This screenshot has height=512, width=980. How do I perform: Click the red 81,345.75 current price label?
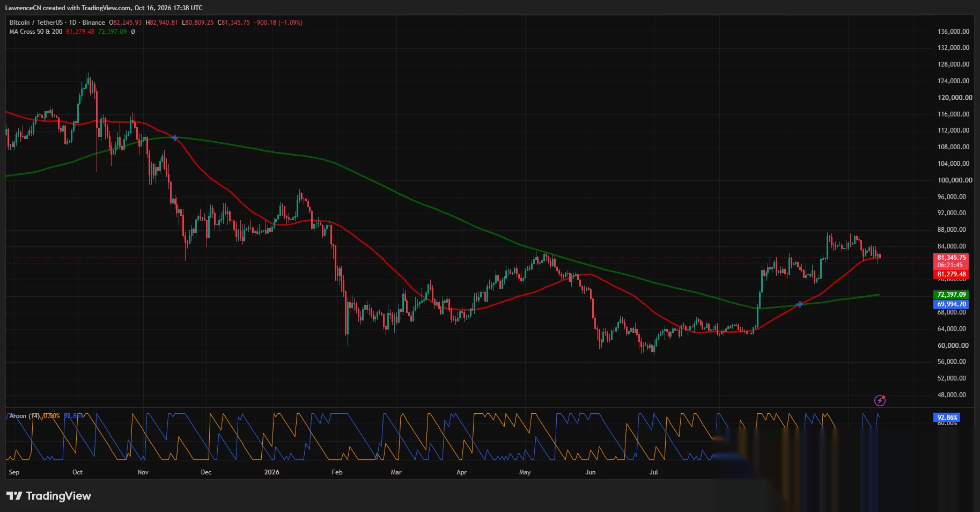point(951,258)
